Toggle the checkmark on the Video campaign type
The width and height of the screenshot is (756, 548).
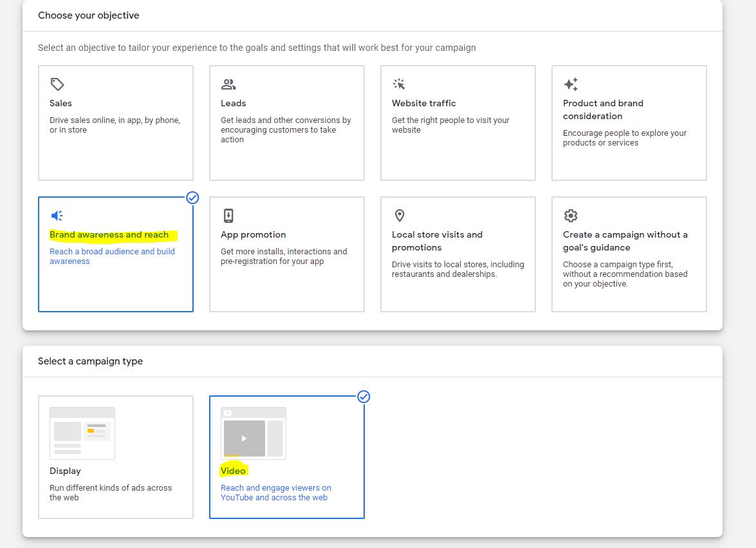click(x=364, y=397)
